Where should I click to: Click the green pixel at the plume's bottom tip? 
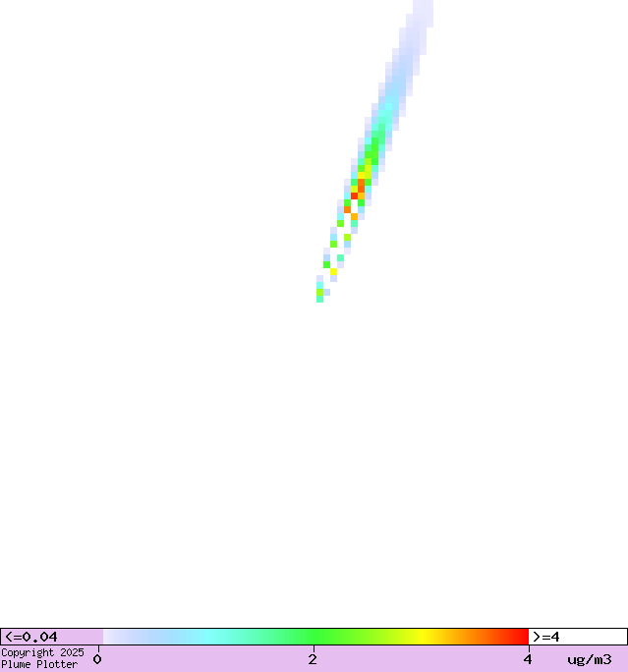[319, 298]
